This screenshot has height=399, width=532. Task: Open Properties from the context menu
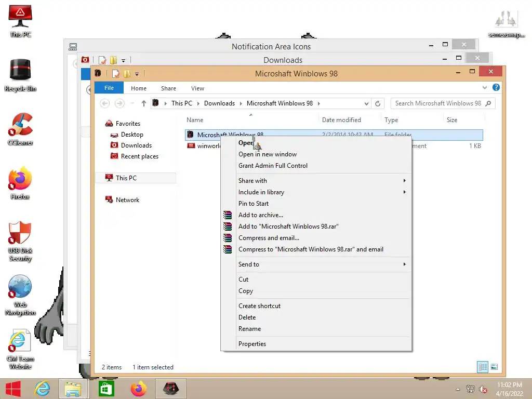pos(316,344)
